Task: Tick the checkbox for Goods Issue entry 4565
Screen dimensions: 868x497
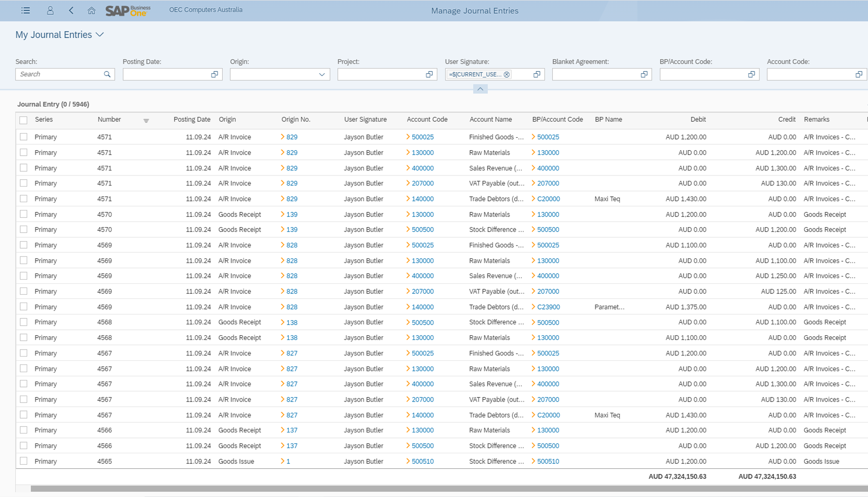Action: [23, 461]
